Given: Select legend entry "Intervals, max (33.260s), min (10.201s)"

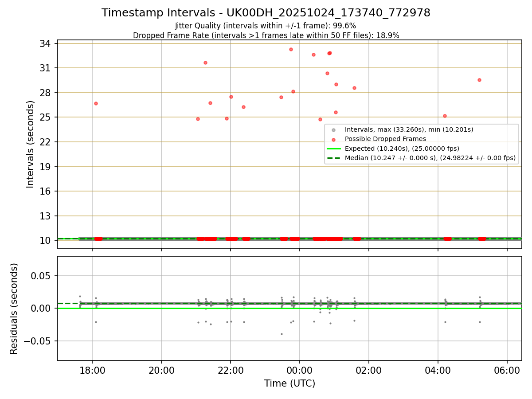Looking at the screenshot, I should pyautogui.click(x=409, y=129).
